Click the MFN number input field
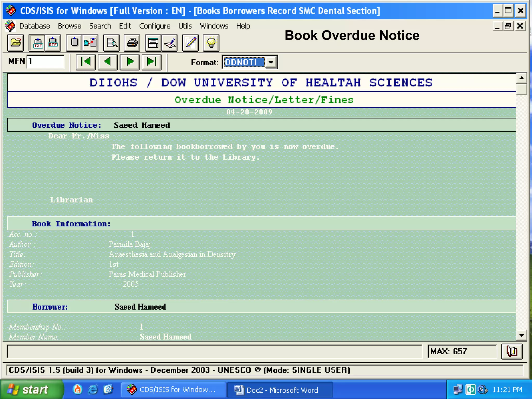The image size is (532, 399). coord(46,62)
